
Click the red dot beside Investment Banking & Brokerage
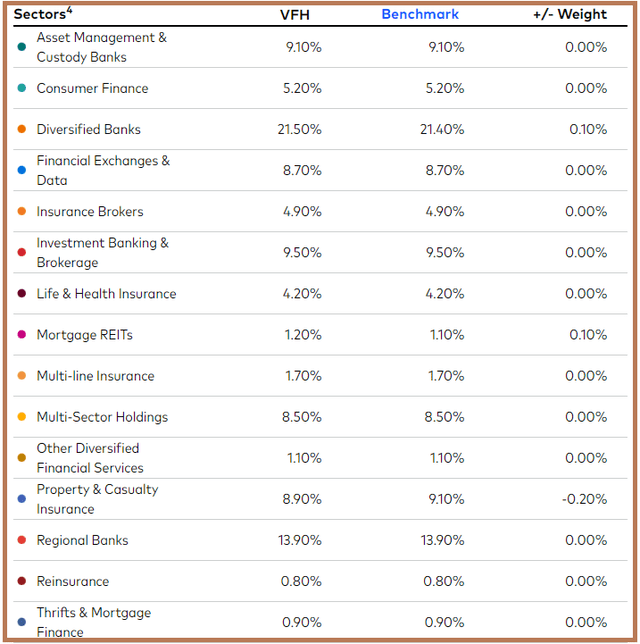point(22,252)
